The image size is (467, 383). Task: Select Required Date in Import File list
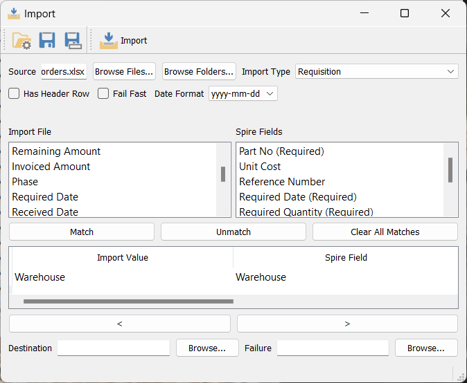[45, 197]
